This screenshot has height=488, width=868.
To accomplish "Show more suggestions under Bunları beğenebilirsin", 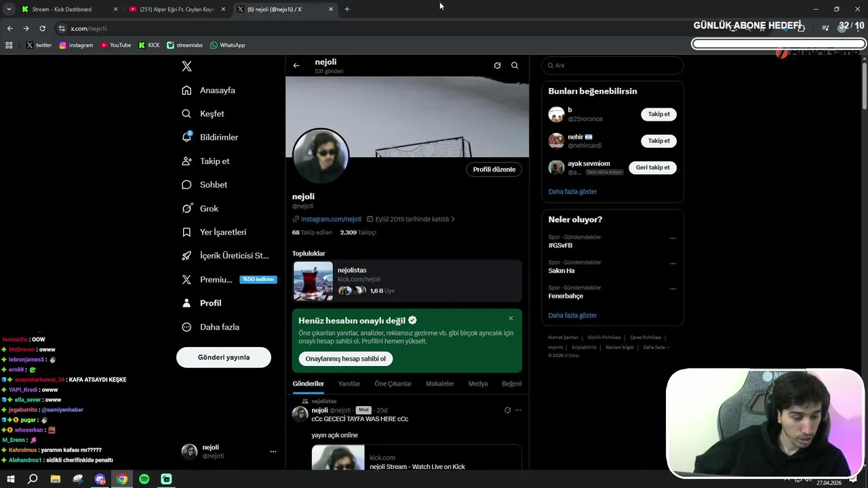I will (x=572, y=192).
